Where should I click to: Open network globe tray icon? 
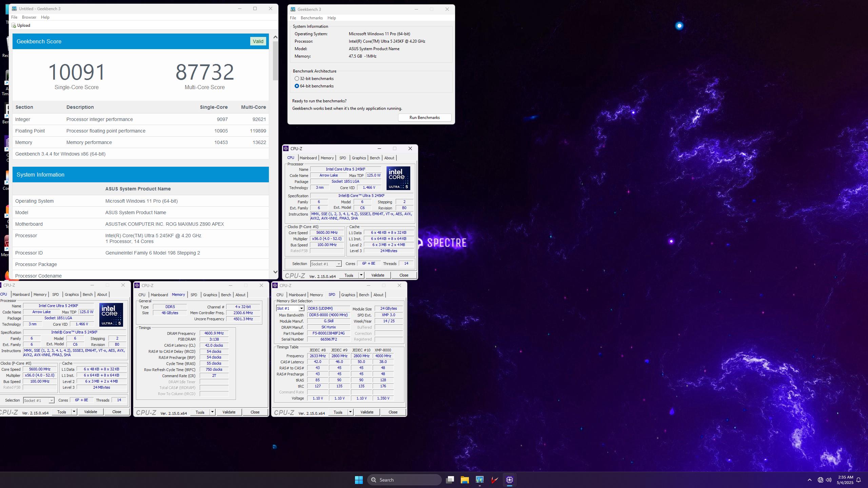coord(820,480)
